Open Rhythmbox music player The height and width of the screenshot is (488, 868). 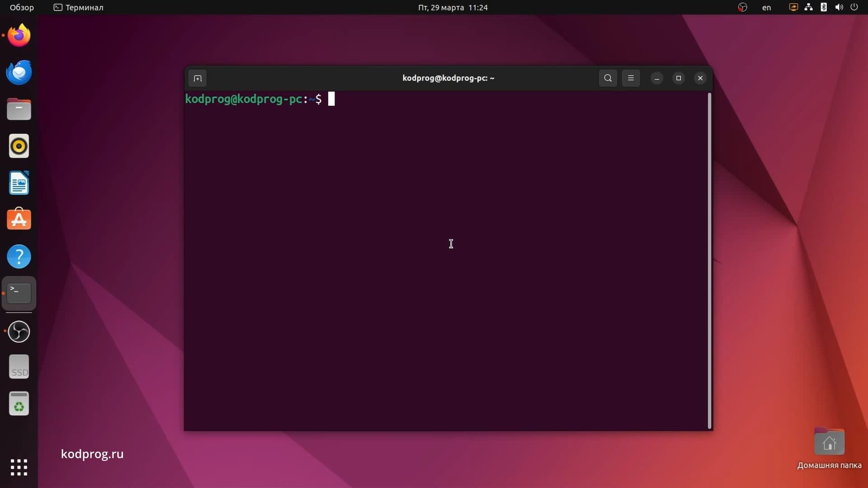[x=19, y=146]
